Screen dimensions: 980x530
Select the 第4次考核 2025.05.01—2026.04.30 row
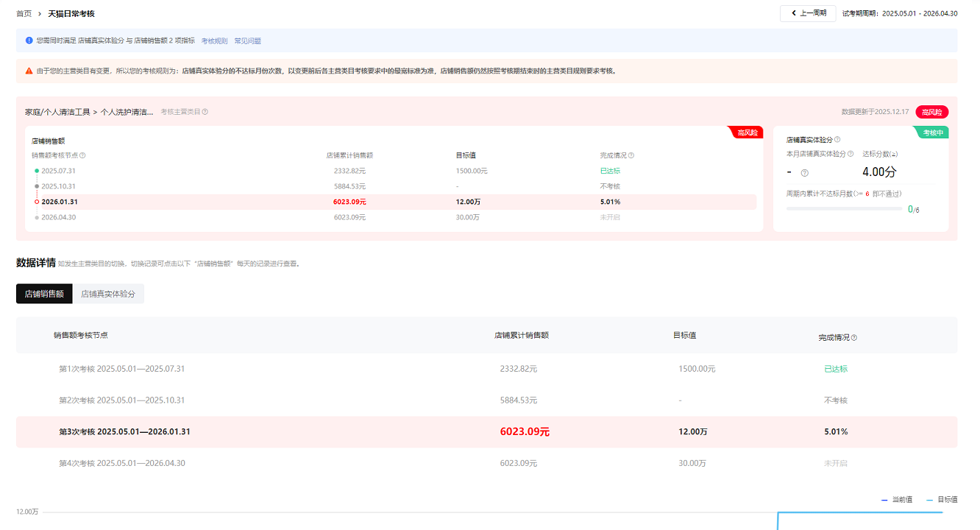tap(486, 463)
